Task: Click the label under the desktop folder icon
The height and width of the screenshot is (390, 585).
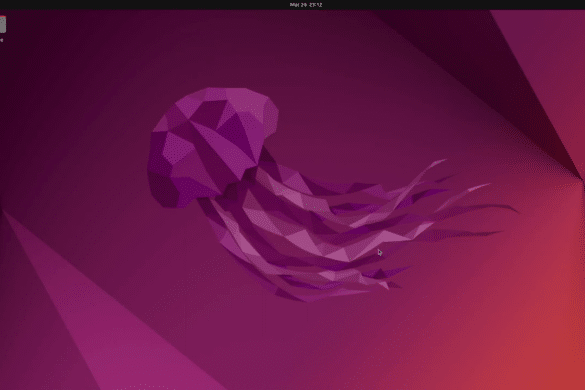Action: pos(1,40)
